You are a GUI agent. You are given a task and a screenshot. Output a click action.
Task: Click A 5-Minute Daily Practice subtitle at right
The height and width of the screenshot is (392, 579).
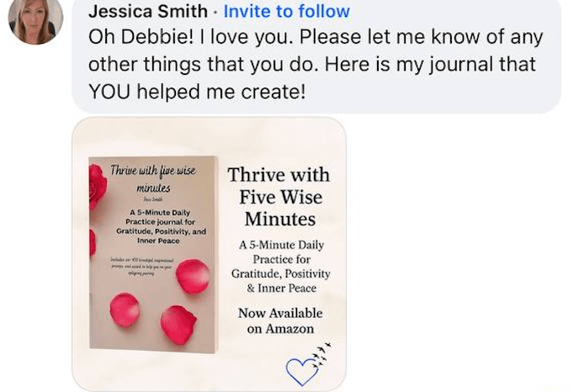281,252
